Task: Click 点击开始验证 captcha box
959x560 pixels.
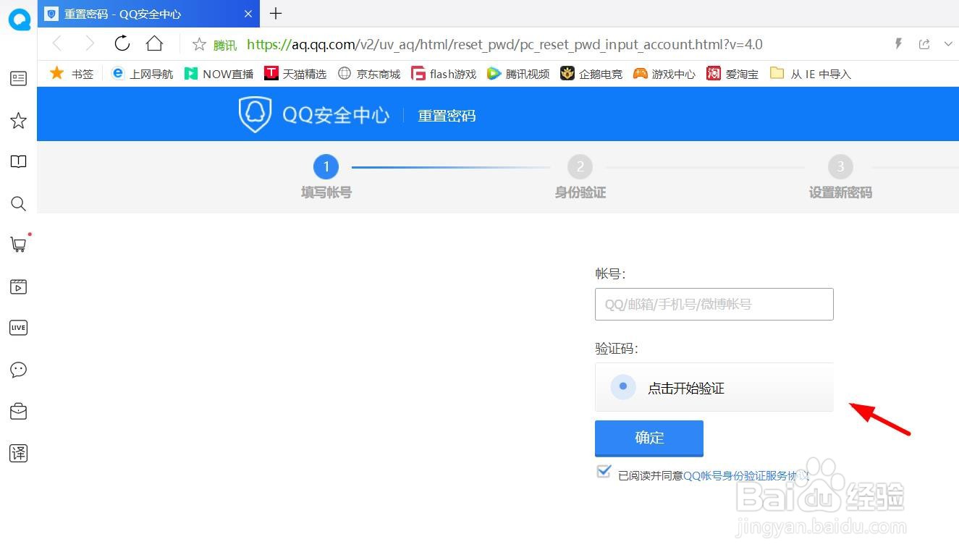Action: pyautogui.click(x=714, y=387)
